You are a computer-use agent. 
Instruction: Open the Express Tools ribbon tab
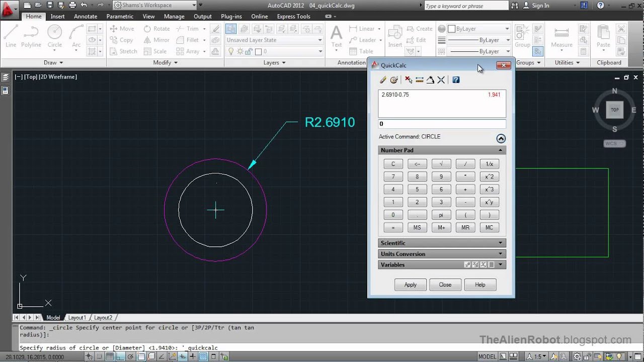click(293, 16)
